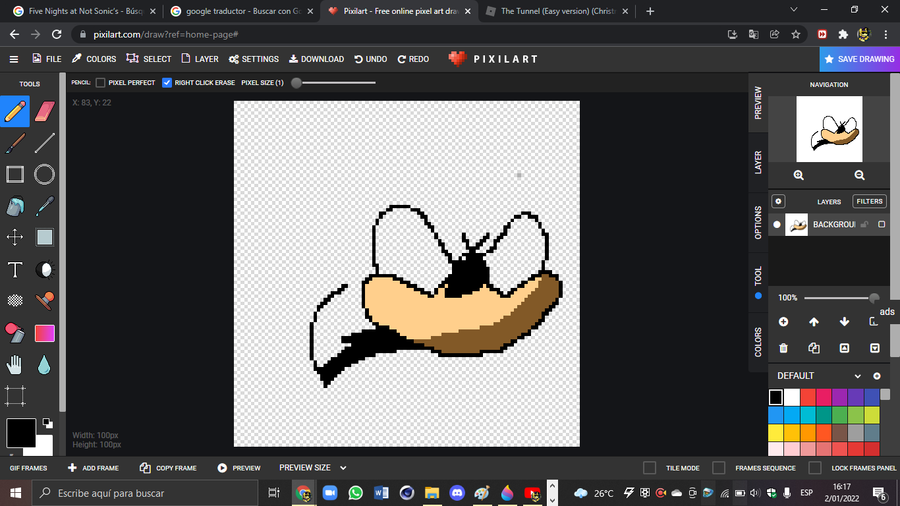
Task: Pick the white palette swatch
Action: pyautogui.click(x=792, y=397)
